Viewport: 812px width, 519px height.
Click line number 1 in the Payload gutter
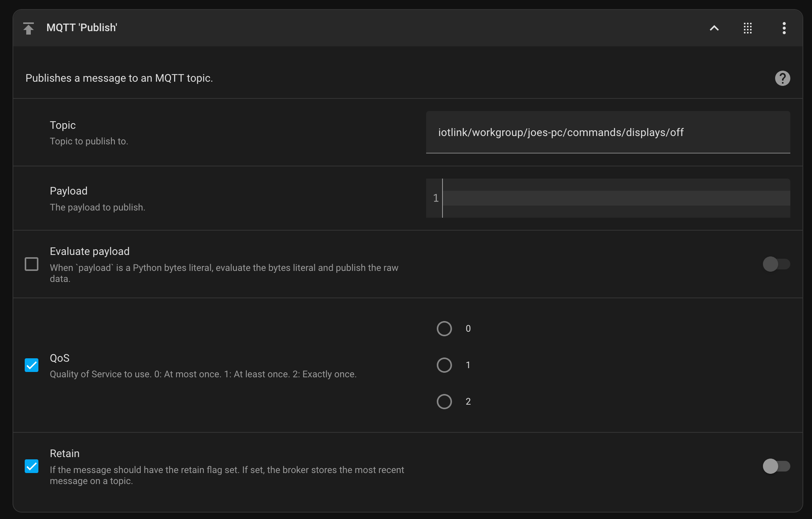[435, 198]
